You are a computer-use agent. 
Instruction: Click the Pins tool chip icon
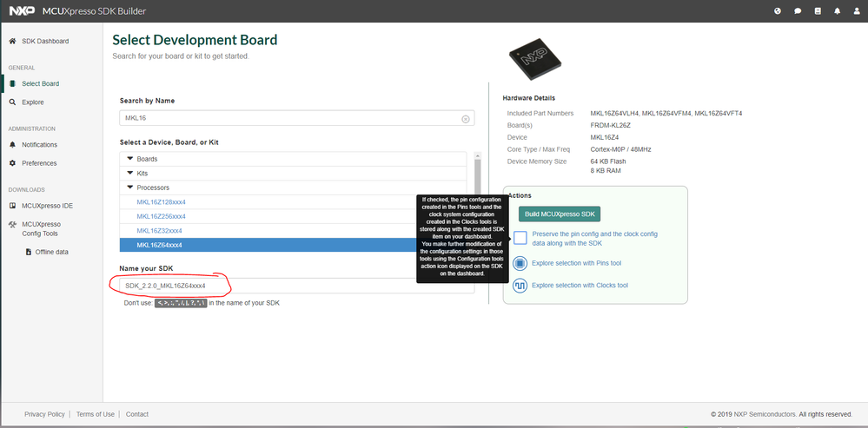520,263
